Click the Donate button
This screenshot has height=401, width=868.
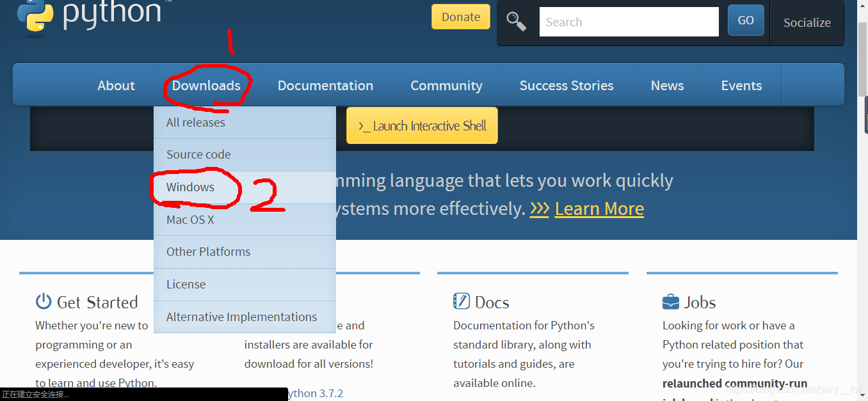(x=461, y=17)
